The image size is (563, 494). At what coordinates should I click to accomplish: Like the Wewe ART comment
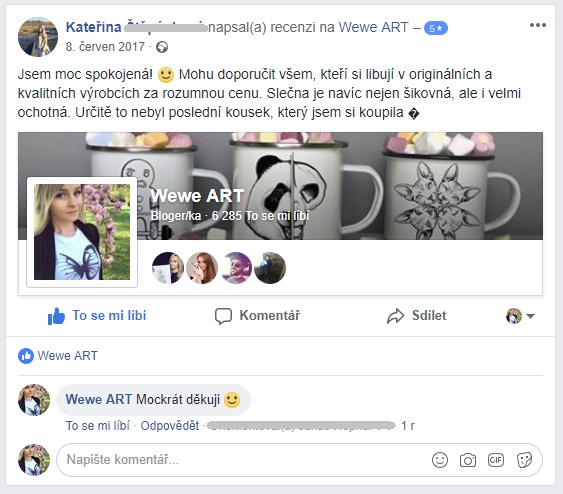[x=98, y=426]
